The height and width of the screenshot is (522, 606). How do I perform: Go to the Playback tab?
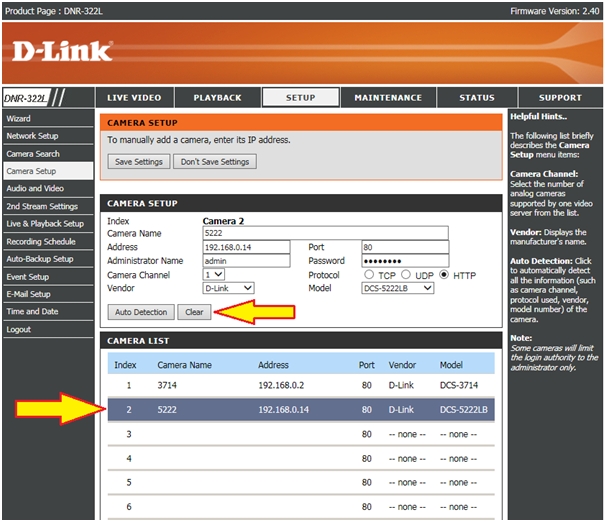tap(217, 98)
